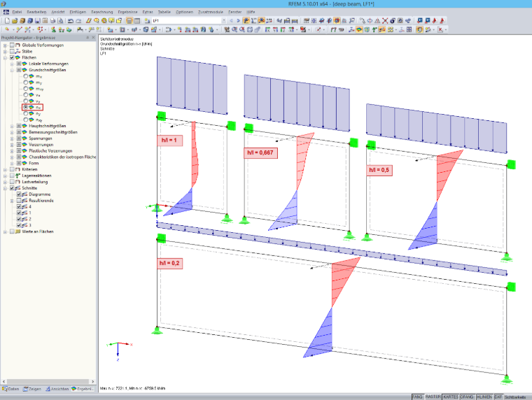Select the my radio button
The width and height of the screenshot is (532, 400).
[25, 83]
